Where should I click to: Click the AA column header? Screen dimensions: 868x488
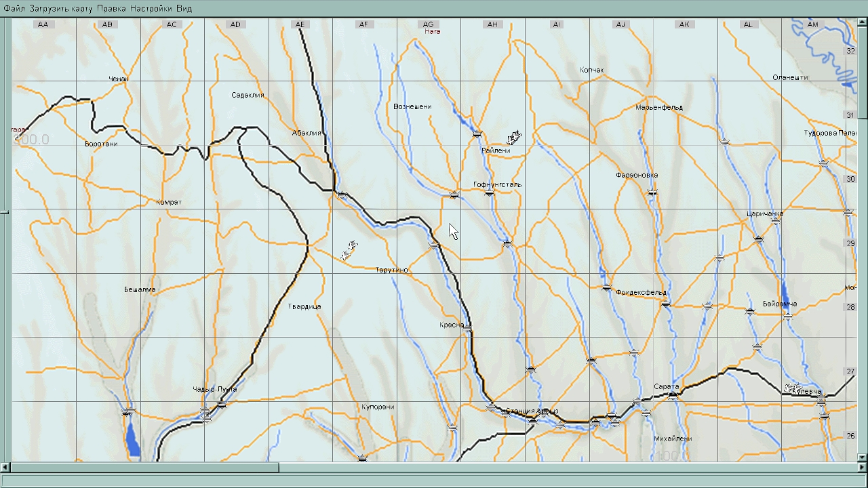43,24
